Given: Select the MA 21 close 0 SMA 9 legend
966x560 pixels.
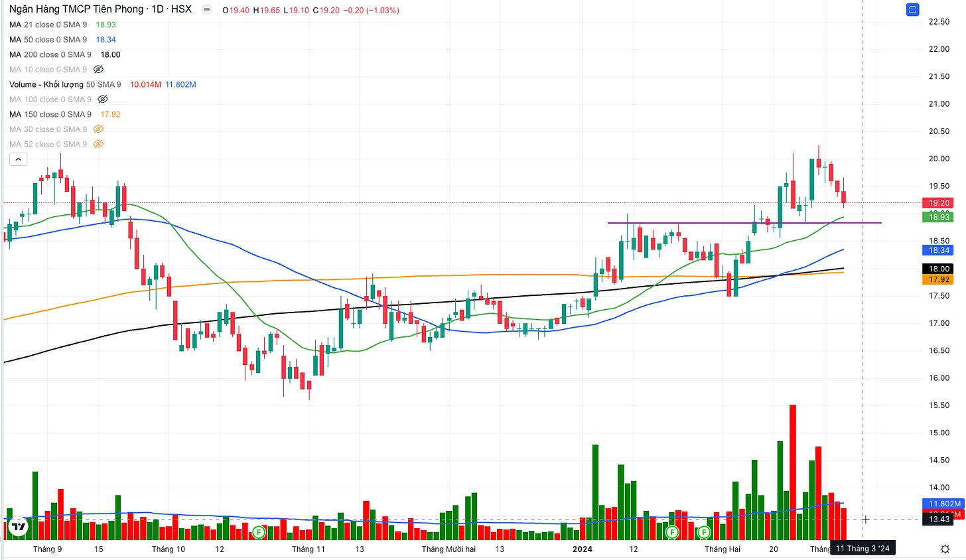Looking at the screenshot, I should [48, 25].
